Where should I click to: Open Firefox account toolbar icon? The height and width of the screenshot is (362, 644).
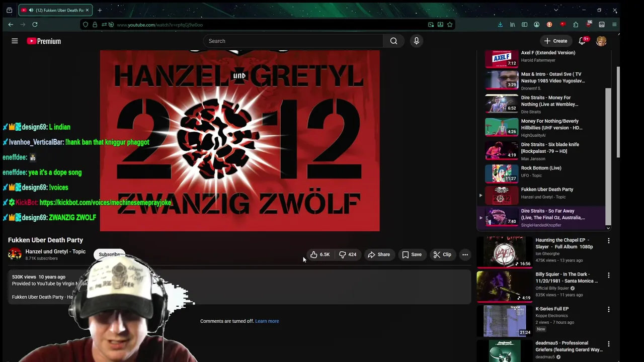point(536,25)
